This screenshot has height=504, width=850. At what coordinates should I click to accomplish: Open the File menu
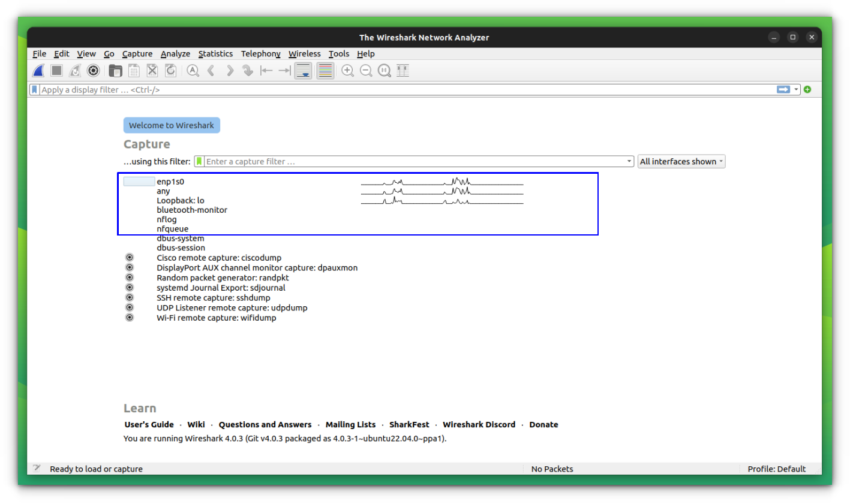40,53
